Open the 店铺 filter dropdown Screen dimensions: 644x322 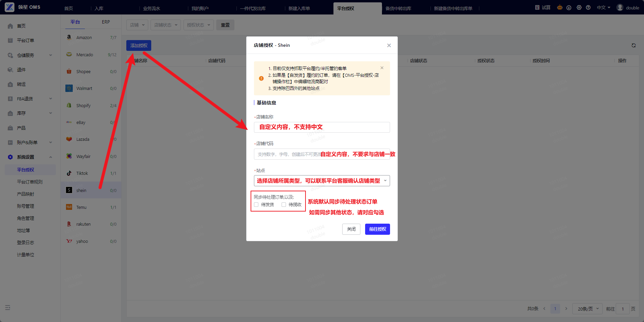point(137,25)
